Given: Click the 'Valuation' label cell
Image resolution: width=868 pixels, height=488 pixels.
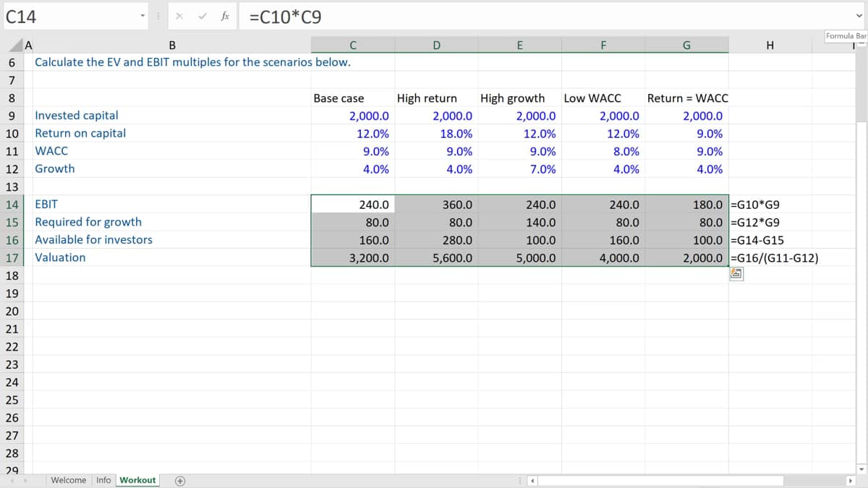Looking at the screenshot, I should (171, 257).
